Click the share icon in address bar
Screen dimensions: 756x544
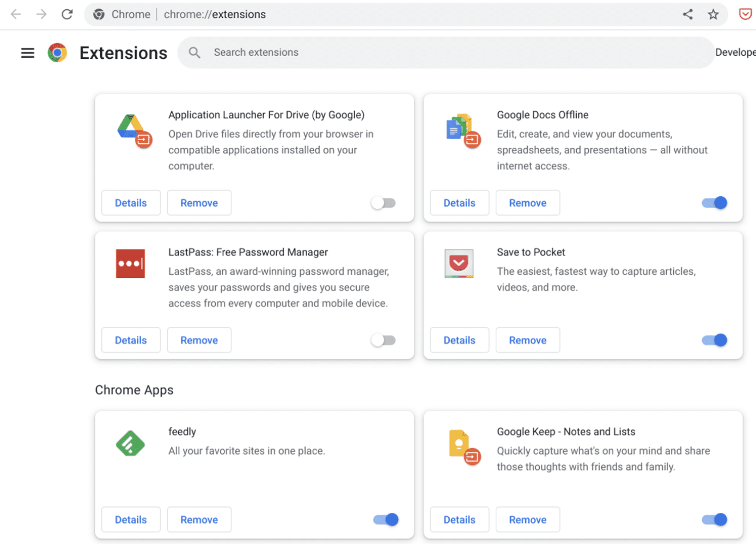[x=688, y=14]
